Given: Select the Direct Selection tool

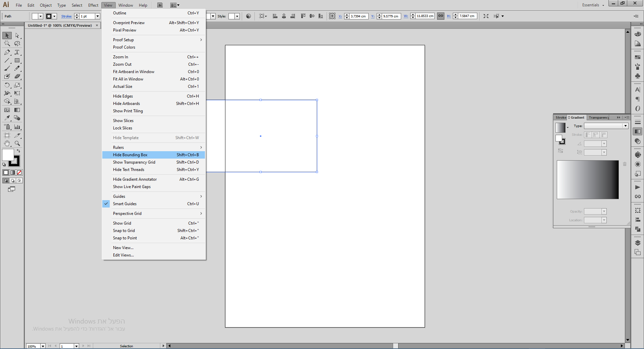Looking at the screenshot, I should tap(17, 36).
